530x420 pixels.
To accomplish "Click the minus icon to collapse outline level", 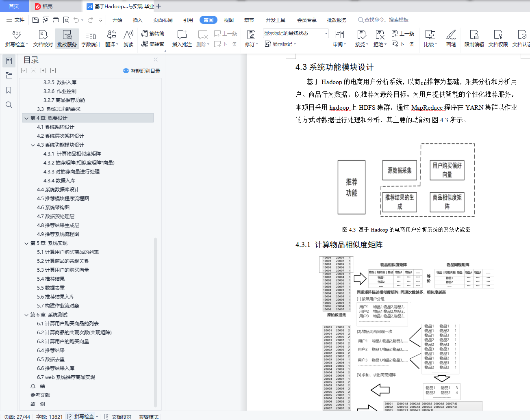I will [53, 71].
